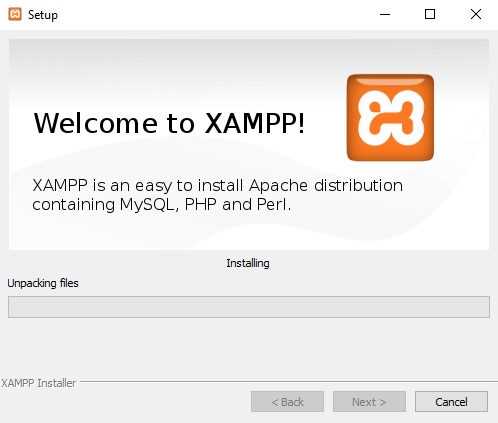Click the 'Installing' status text
Screen dimensions: 498x423
click(x=248, y=263)
